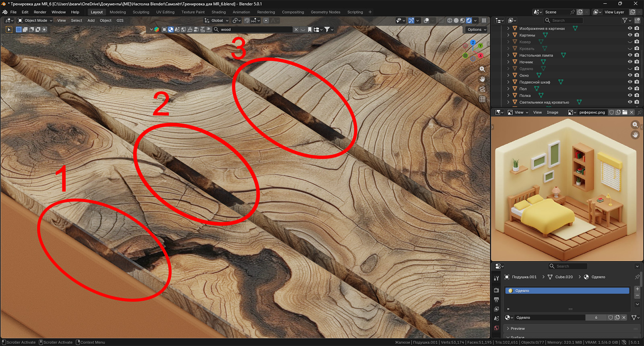Switch to the Shading workspace tab
Screen dimensions: 644x346
click(x=219, y=12)
